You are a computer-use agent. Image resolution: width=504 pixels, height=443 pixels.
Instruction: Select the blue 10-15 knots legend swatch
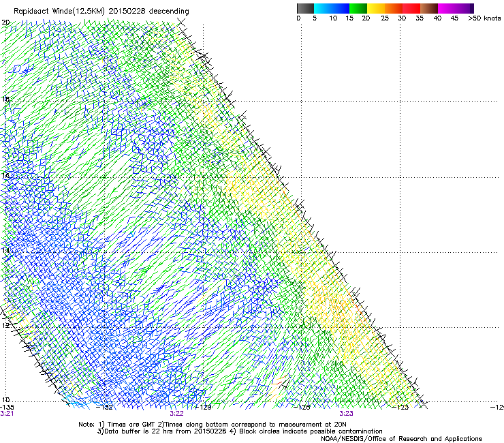(x=341, y=8)
